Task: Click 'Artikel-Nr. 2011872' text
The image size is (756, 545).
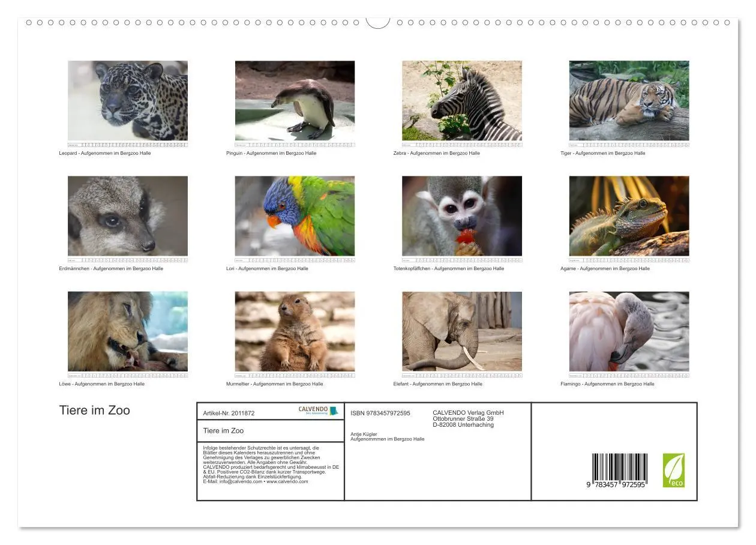Action: 229,413
